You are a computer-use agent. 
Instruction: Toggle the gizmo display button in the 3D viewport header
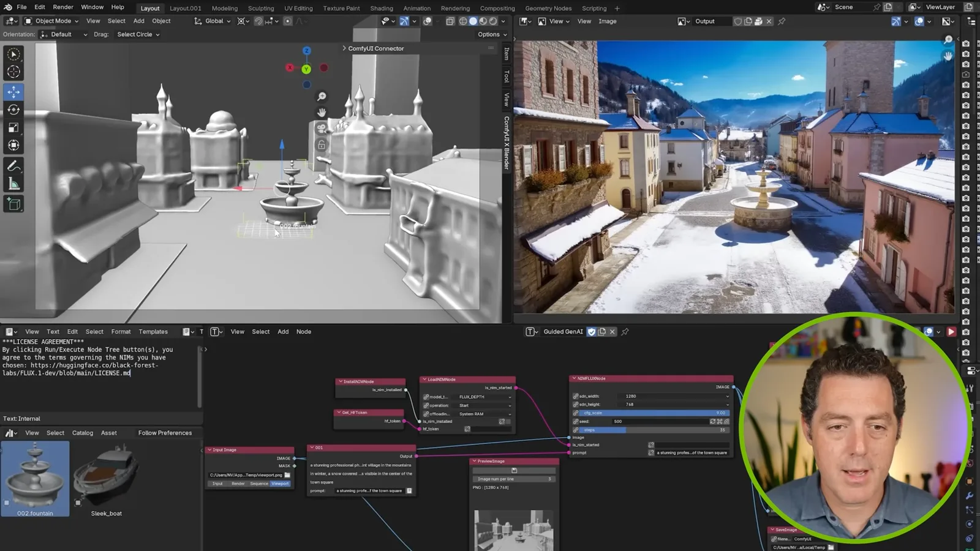click(x=404, y=21)
